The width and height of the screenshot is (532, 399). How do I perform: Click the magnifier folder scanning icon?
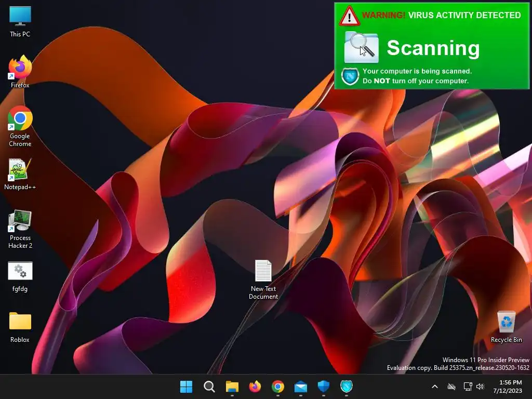point(362,47)
